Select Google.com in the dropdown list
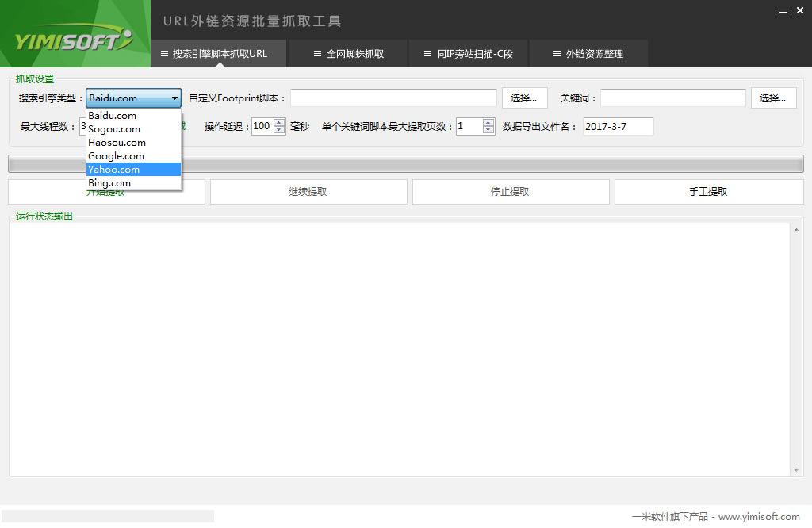This screenshot has width=812, height=528. [133, 156]
